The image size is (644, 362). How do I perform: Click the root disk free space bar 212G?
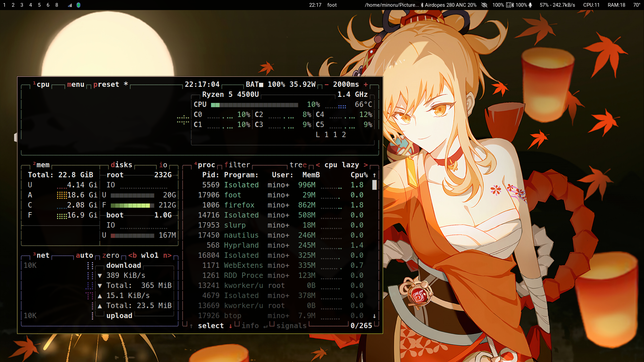(132, 205)
